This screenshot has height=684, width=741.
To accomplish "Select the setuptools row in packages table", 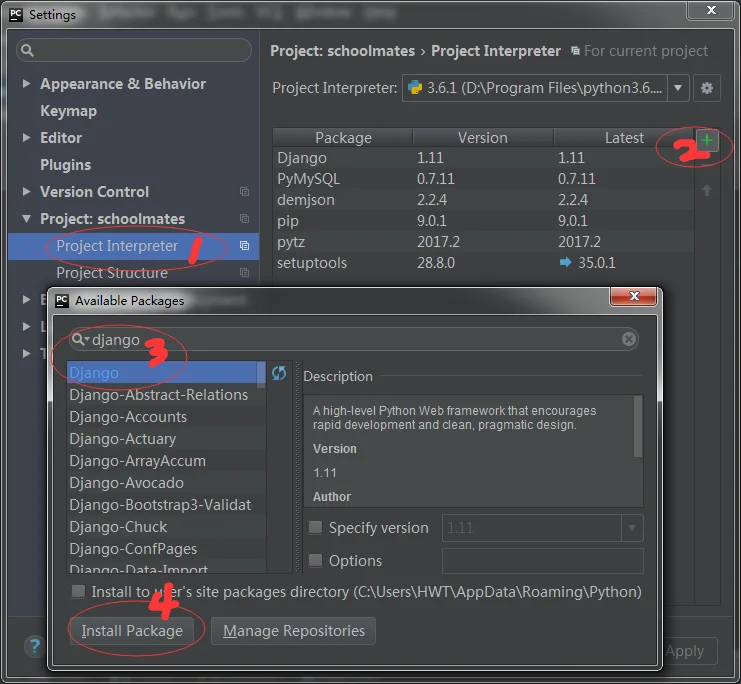I will point(483,263).
